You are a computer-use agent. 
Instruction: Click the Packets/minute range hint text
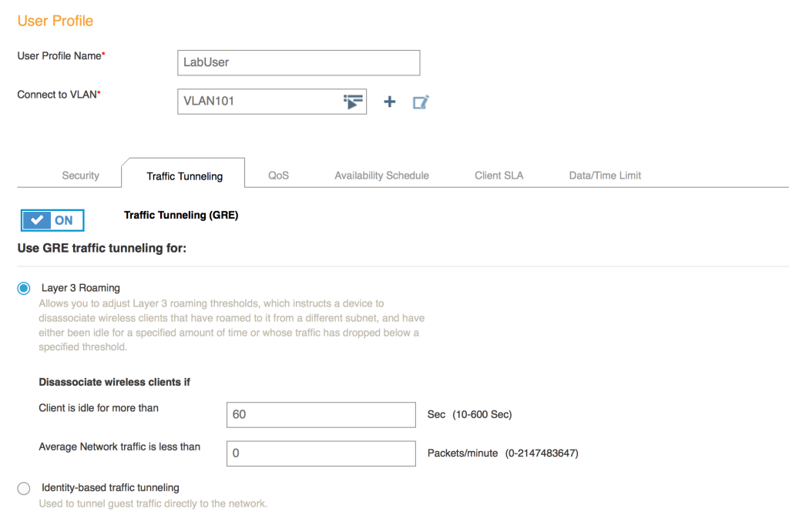502,453
